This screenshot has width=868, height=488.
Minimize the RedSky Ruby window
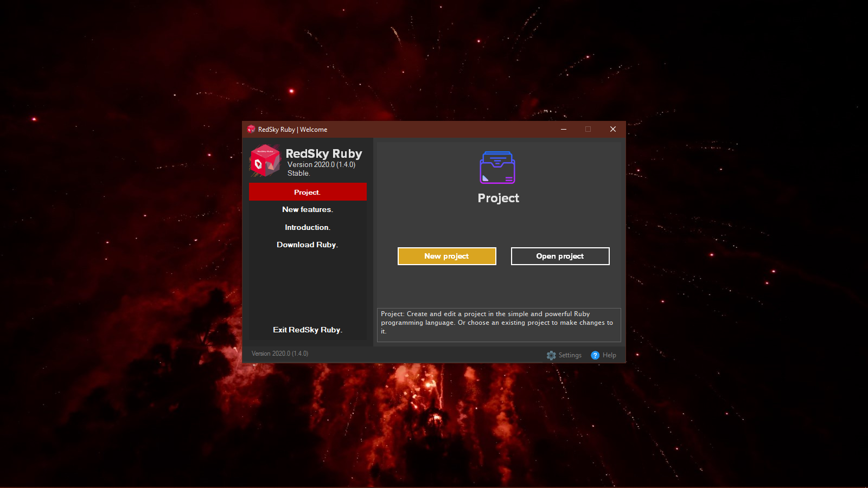pyautogui.click(x=564, y=129)
